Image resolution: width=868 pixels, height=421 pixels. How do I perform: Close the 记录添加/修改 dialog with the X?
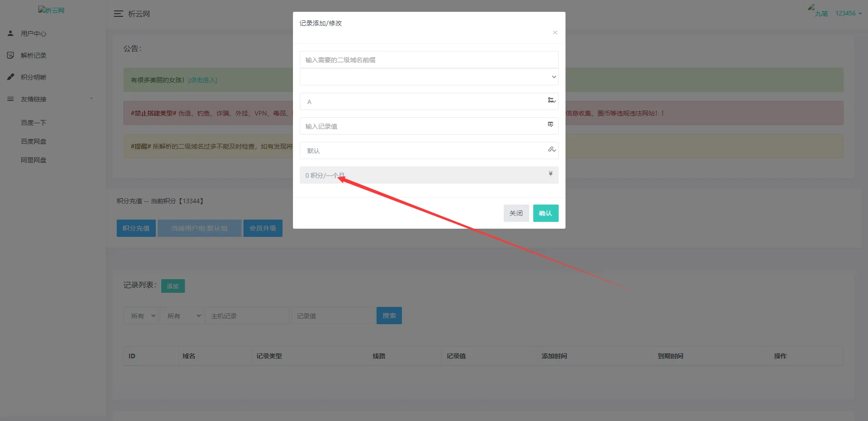pos(555,32)
